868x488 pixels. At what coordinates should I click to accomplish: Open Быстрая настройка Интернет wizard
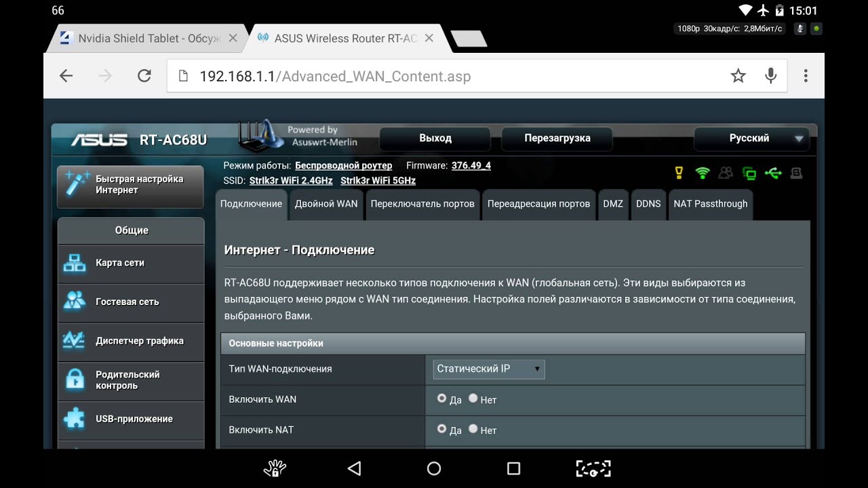click(130, 186)
